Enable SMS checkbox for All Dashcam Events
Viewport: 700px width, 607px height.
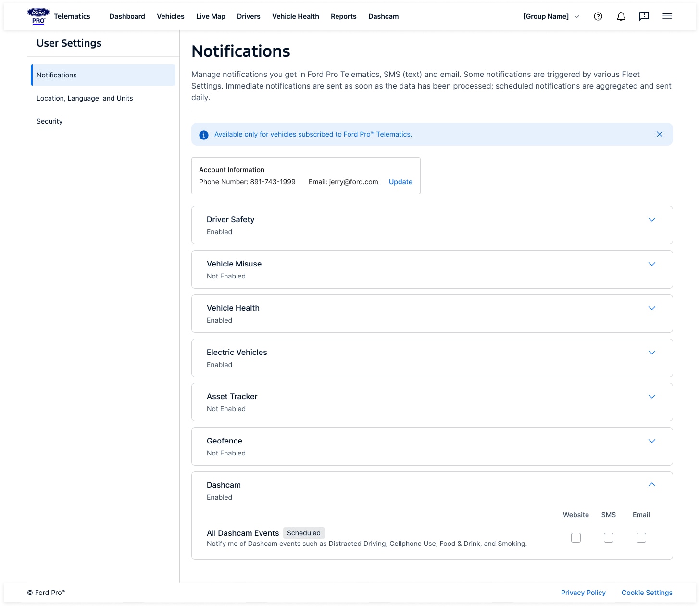(x=608, y=538)
